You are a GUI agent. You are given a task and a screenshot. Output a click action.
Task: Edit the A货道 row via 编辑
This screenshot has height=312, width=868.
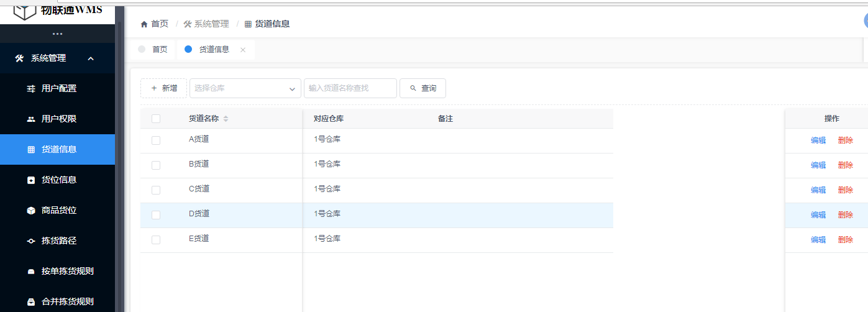point(818,140)
